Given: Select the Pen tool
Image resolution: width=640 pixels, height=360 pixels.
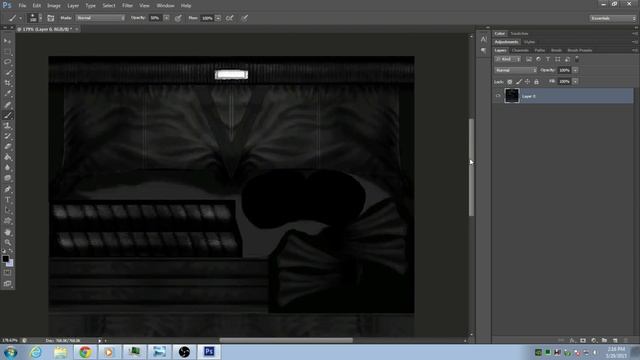Looking at the screenshot, I should [x=7, y=189].
